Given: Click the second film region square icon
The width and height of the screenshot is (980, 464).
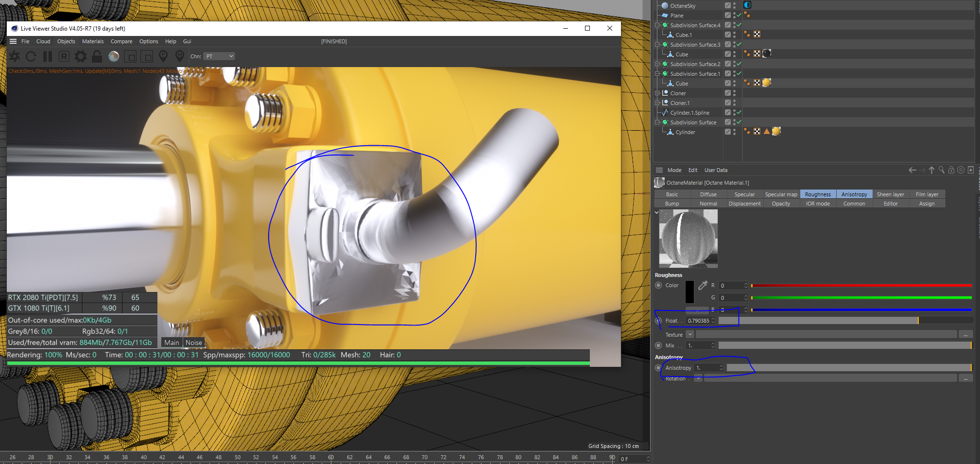Looking at the screenshot, I should (x=147, y=57).
